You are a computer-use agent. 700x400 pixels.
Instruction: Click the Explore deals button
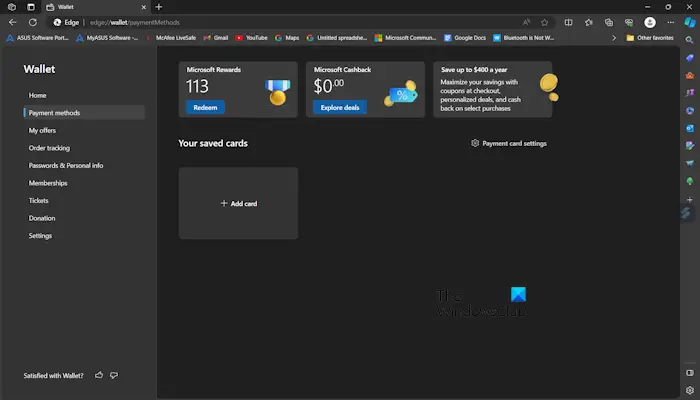pyautogui.click(x=340, y=107)
